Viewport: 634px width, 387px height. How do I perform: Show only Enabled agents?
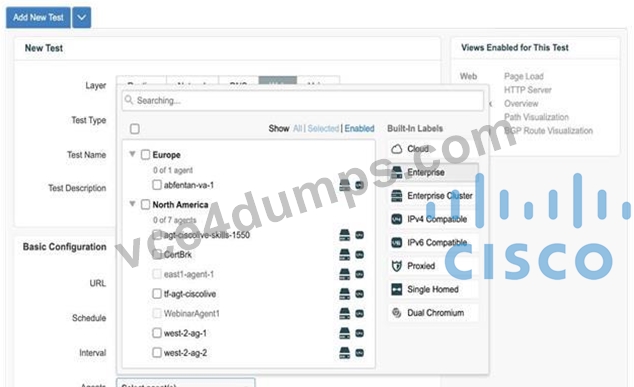pyautogui.click(x=359, y=129)
